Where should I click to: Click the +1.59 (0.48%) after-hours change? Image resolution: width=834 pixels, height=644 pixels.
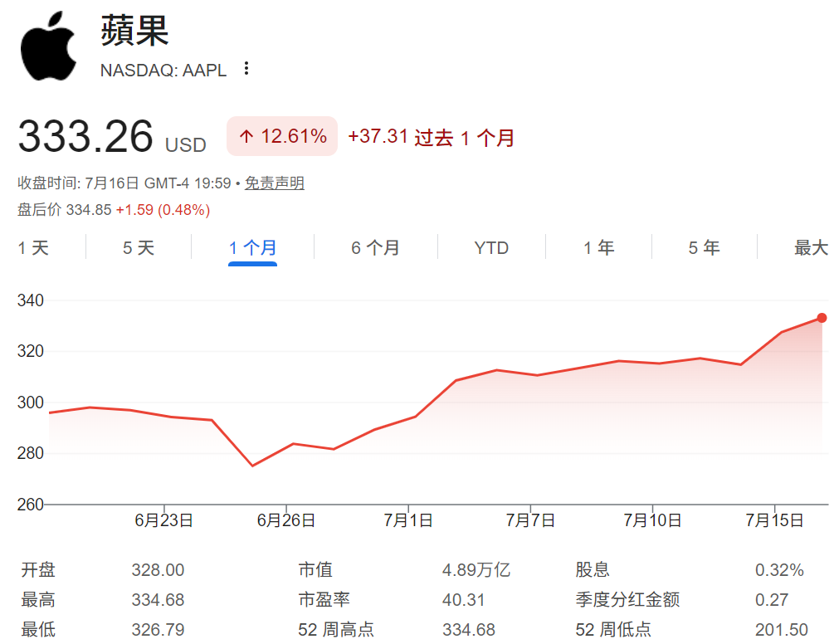[163, 209]
